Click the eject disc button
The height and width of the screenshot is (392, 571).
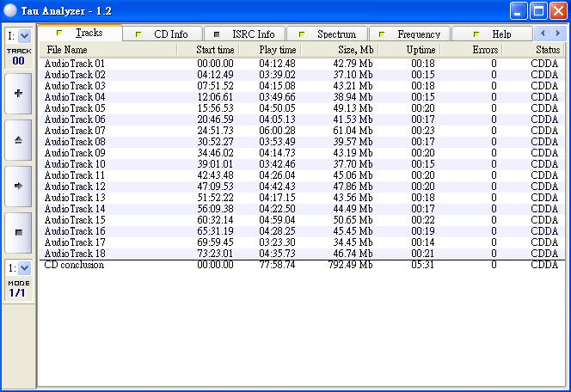click(x=18, y=140)
